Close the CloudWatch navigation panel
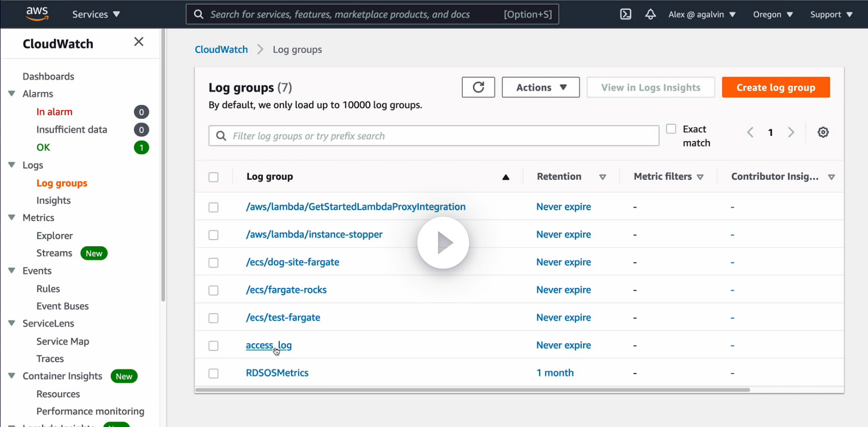The height and width of the screenshot is (427, 868). (139, 42)
